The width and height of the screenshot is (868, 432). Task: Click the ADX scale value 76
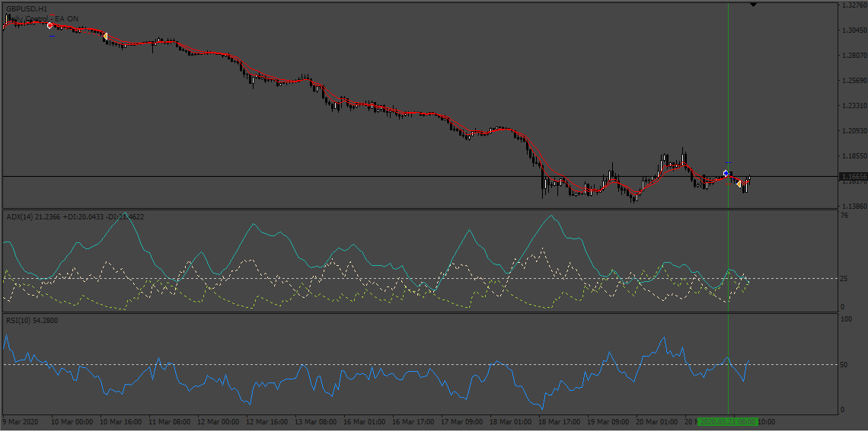point(844,216)
